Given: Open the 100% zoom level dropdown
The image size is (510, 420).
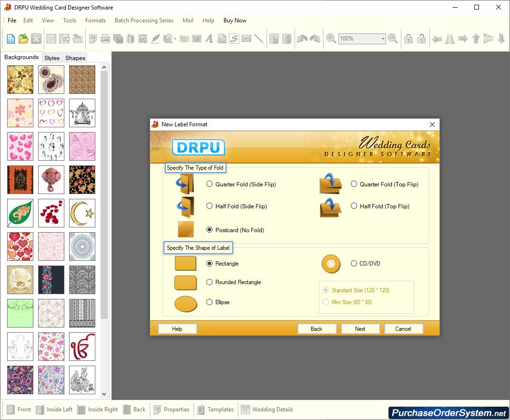Looking at the screenshot, I should point(383,39).
